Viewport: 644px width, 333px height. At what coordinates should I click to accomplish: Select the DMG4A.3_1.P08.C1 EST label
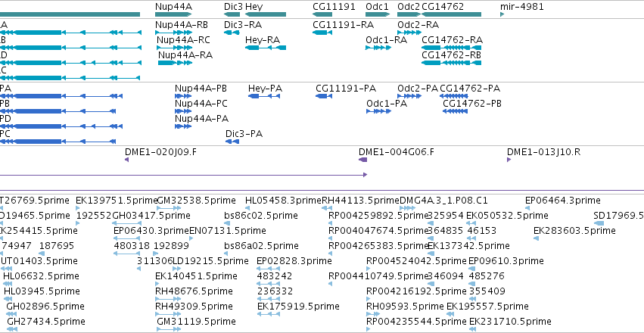[443, 201]
